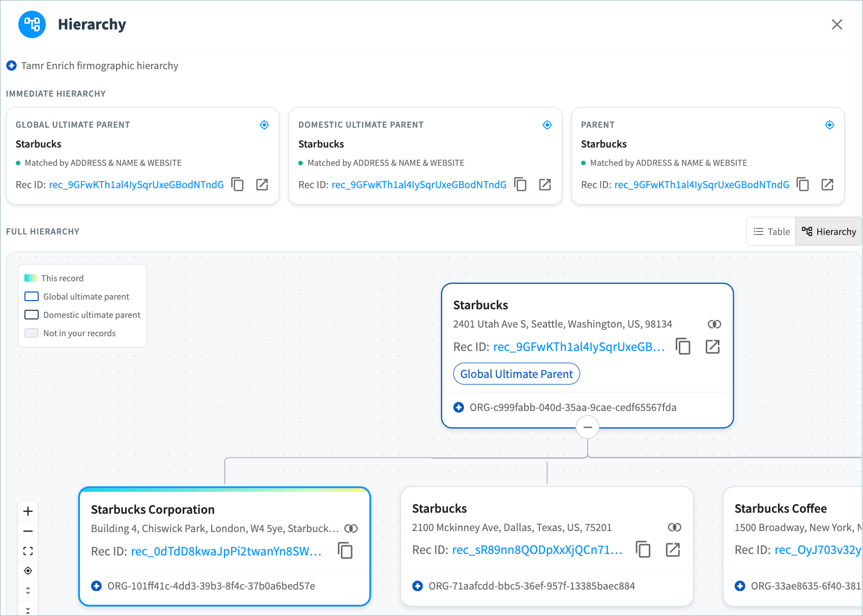This screenshot has height=616, width=863.
Task: Locate Parent record using target icon
Action: 829,125
